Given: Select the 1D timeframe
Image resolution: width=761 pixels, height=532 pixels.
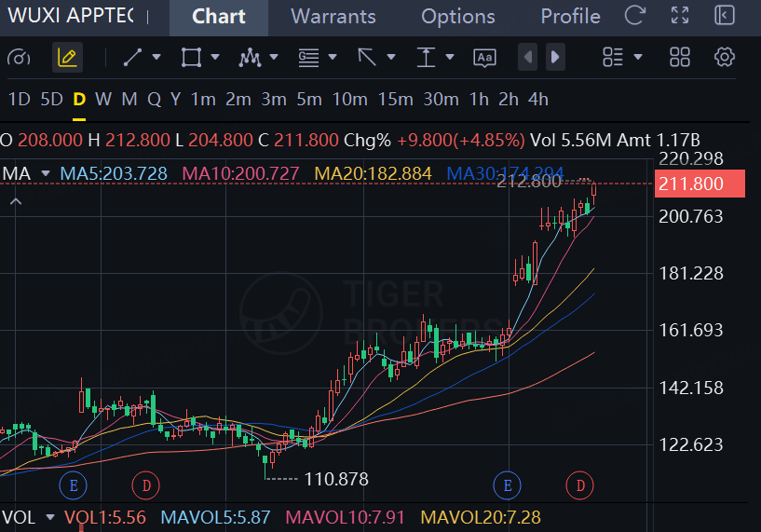Looking at the screenshot, I should coord(20,100).
